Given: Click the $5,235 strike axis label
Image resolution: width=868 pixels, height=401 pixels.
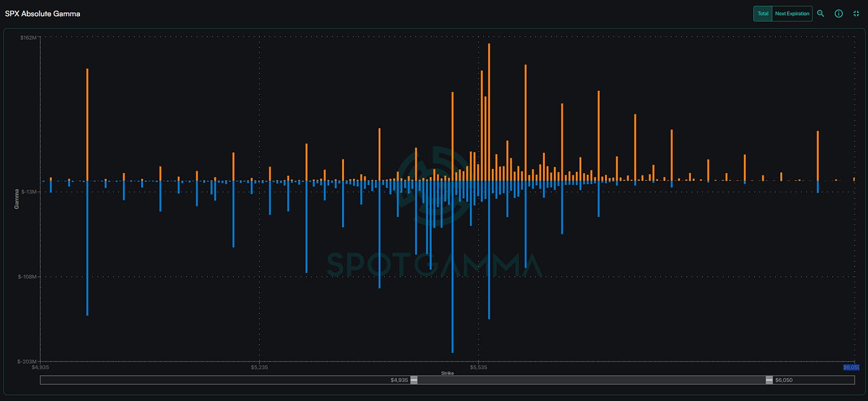Looking at the screenshot, I should pyautogui.click(x=259, y=367).
